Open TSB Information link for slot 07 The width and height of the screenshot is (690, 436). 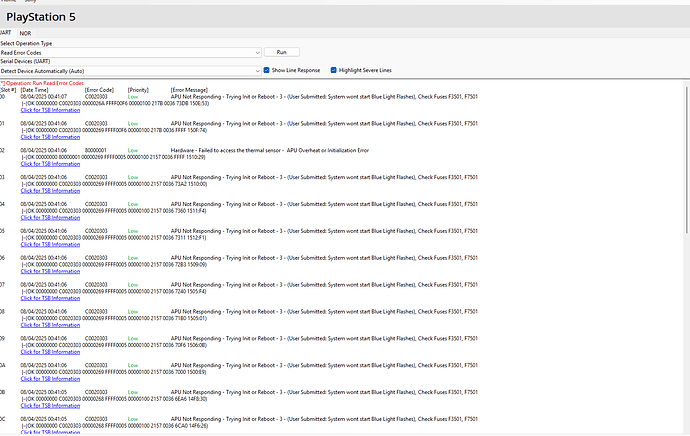50,298
